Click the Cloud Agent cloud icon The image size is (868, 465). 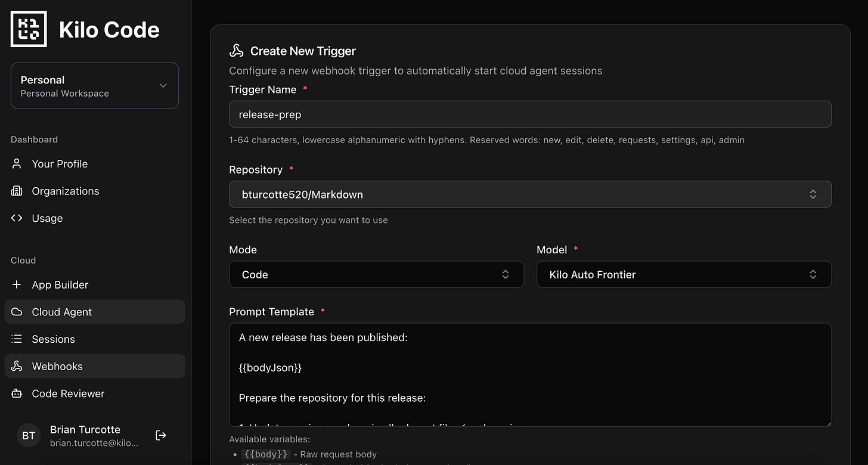(17, 312)
